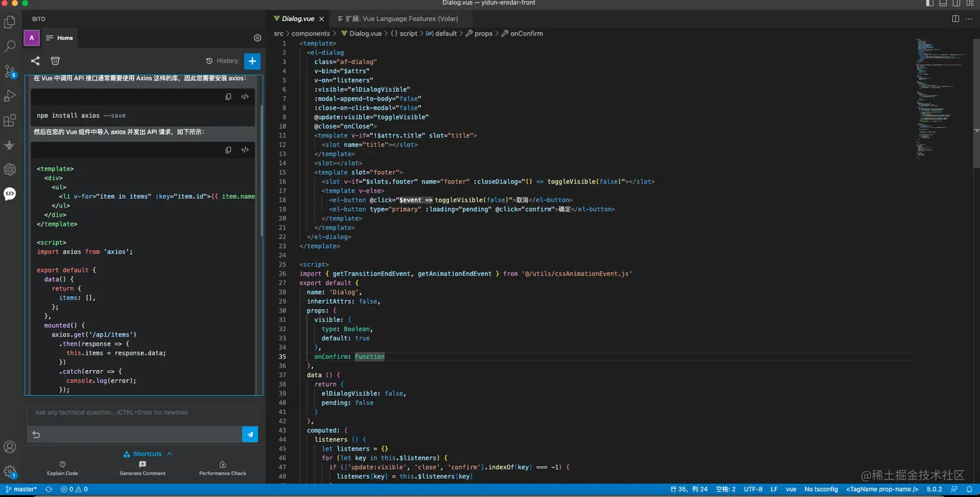Viewport: 980px width, 497px height.
Task: Open Bito settings gear icon
Action: pyautogui.click(x=257, y=38)
